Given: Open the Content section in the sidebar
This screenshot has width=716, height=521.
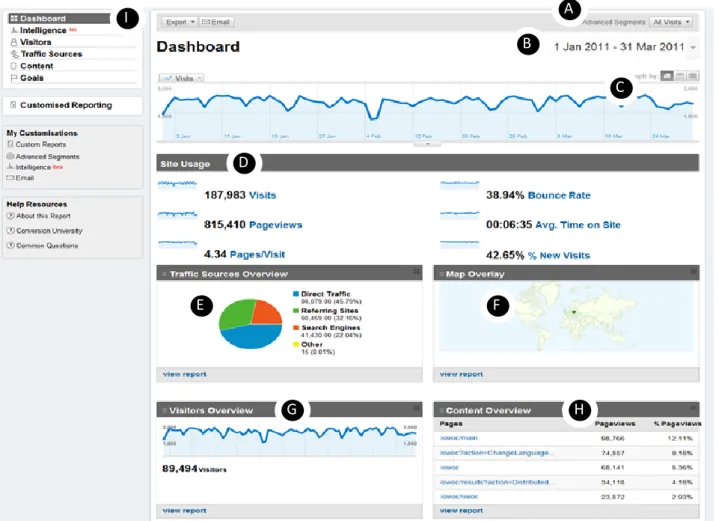Looking at the screenshot, I should click(37, 66).
